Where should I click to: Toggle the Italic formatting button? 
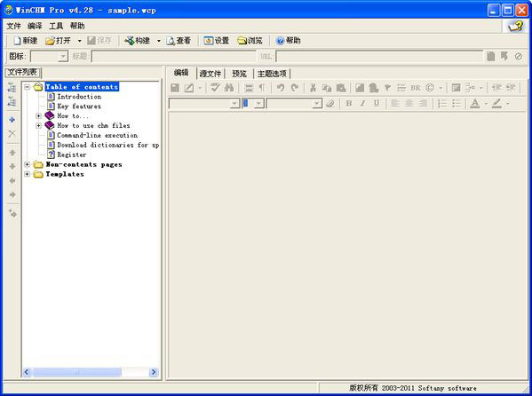362,103
